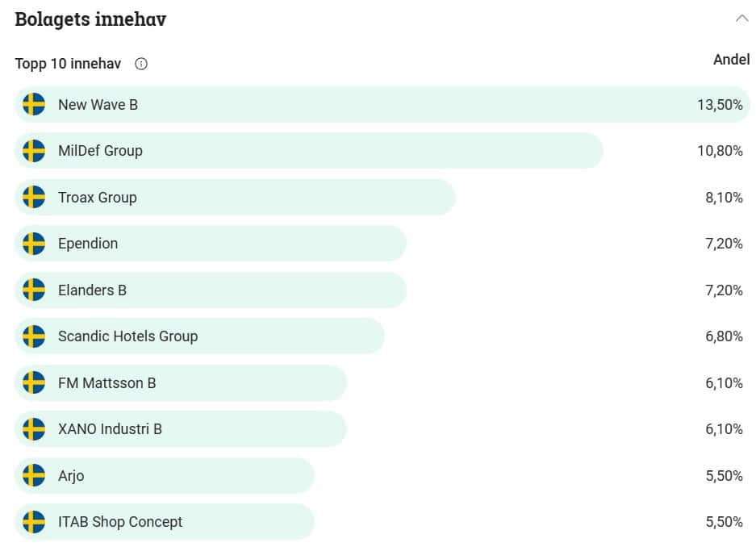
Task: Click the flag icon for Scandic Hotels Group
Action: [x=34, y=336]
